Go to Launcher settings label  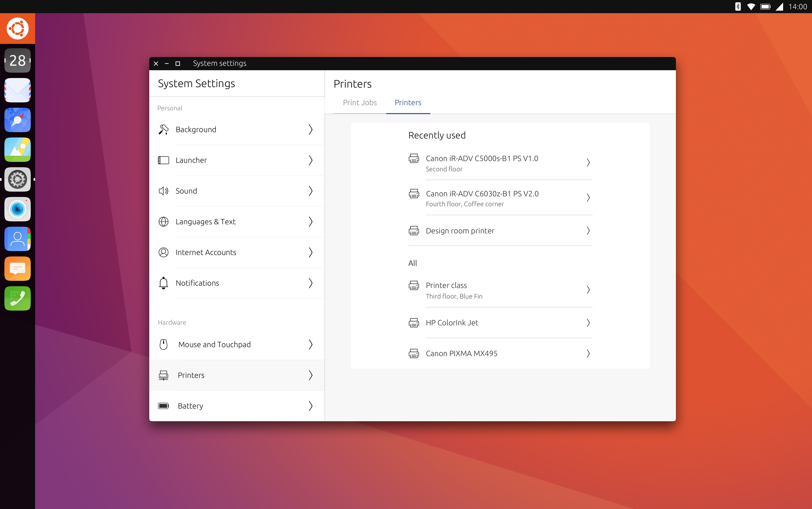191,160
